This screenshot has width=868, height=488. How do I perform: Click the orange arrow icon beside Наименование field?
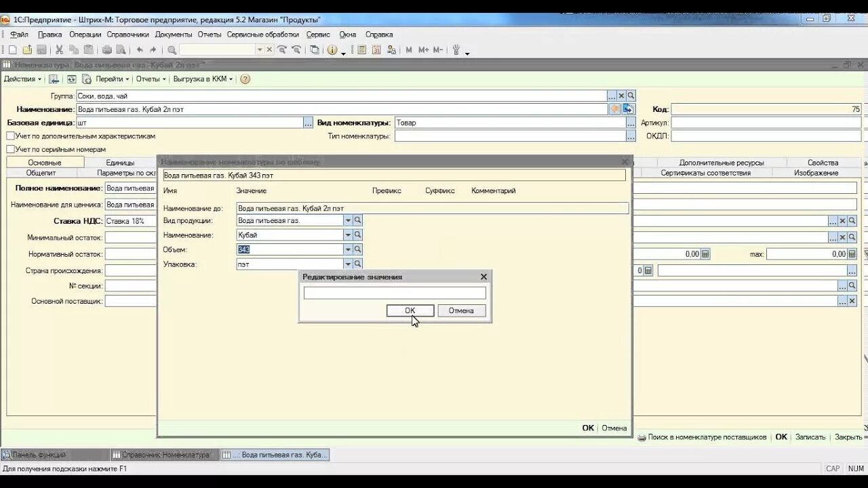click(616, 109)
